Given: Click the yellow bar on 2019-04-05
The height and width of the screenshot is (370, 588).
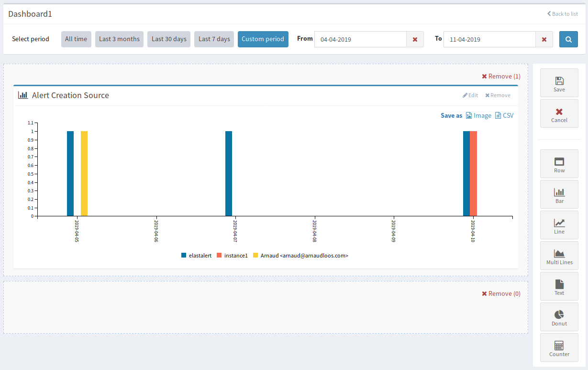Looking at the screenshot, I should tap(84, 173).
